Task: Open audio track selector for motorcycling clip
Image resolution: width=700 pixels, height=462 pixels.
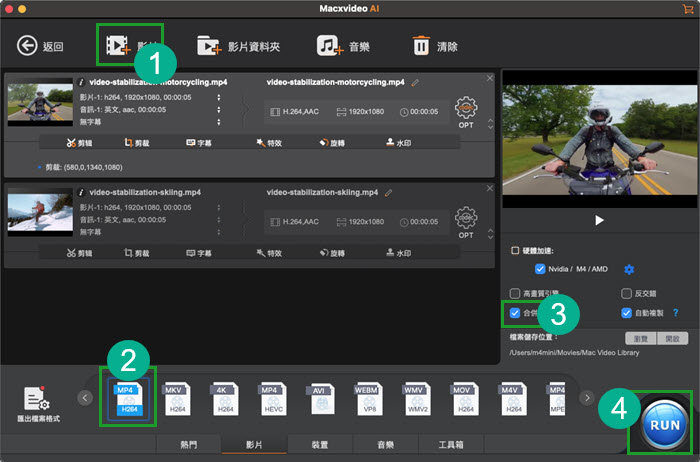Action: (219, 109)
